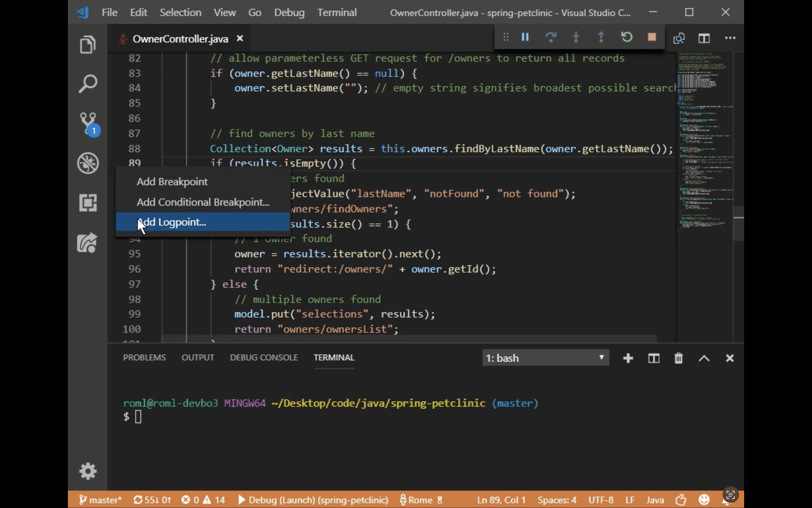Show errors and warnings count in status bar
The height and width of the screenshot is (508, 812).
(x=203, y=500)
